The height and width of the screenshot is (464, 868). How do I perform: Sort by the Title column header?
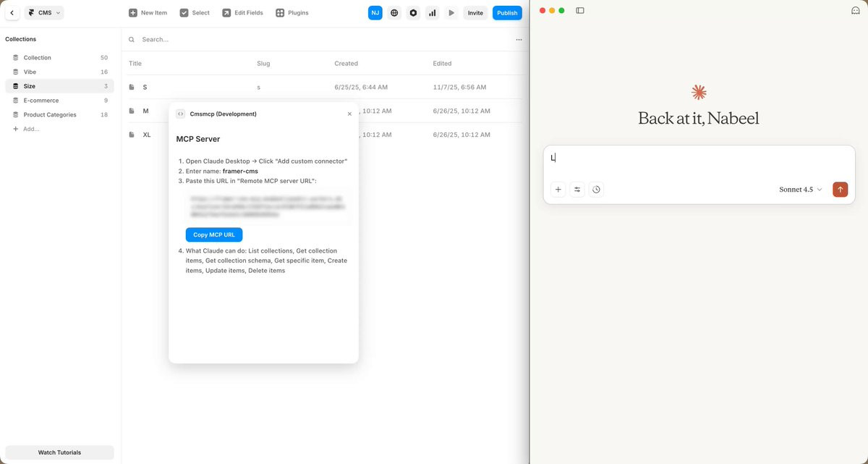[135, 64]
